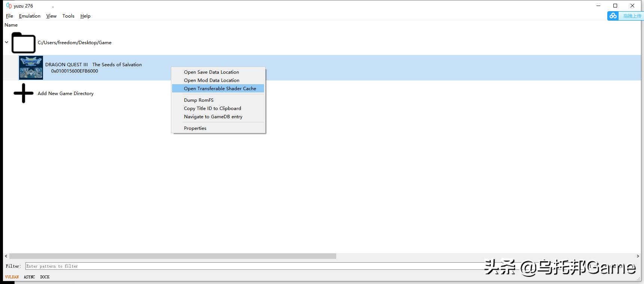Image resolution: width=644 pixels, height=284 pixels.
Task: Collapse the Game directory tree
Action: (6, 42)
